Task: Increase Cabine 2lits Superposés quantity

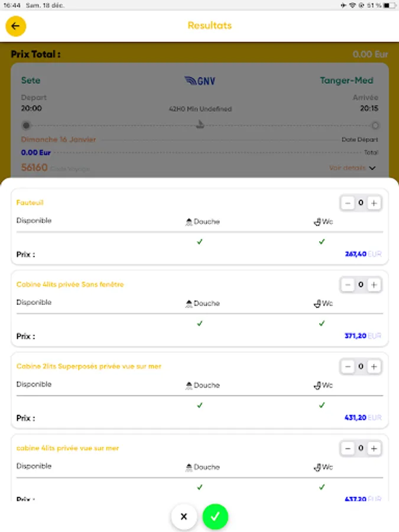Action: click(374, 366)
